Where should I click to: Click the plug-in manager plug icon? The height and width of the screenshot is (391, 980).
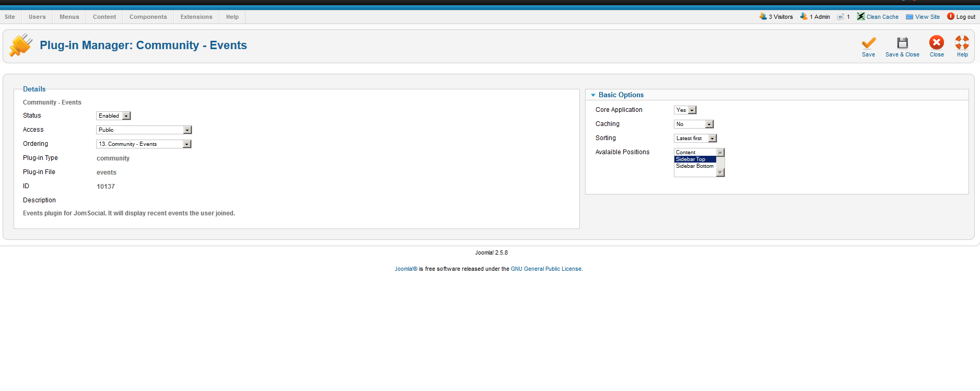(x=21, y=45)
